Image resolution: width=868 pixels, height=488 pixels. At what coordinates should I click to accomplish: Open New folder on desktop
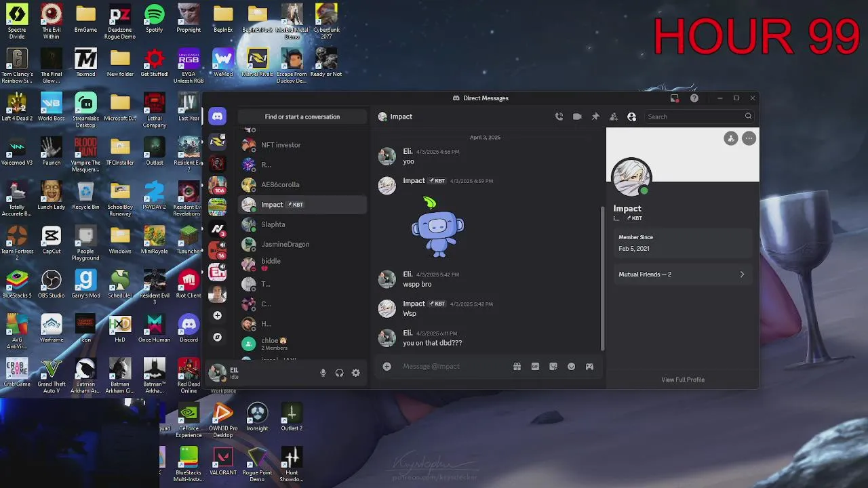pos(120,63)
